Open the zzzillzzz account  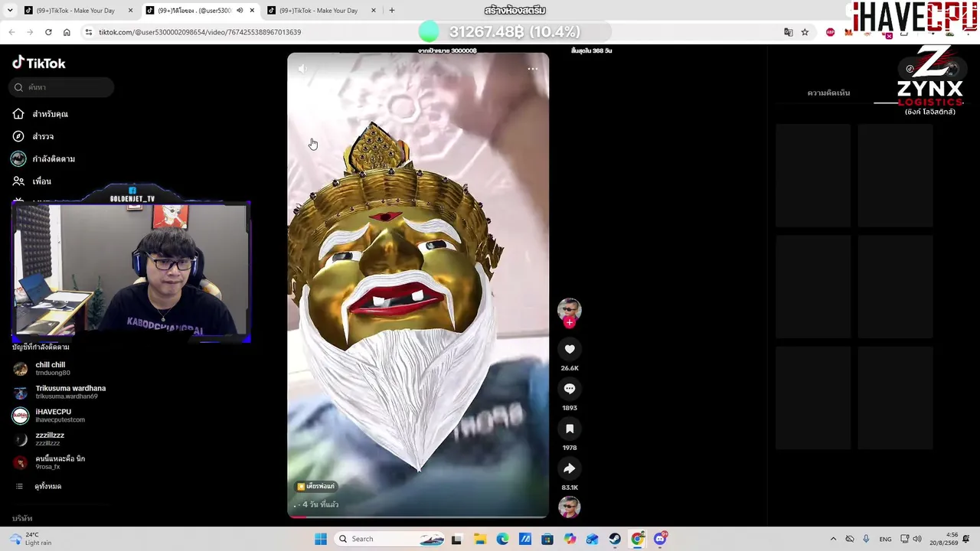(38, 439)
